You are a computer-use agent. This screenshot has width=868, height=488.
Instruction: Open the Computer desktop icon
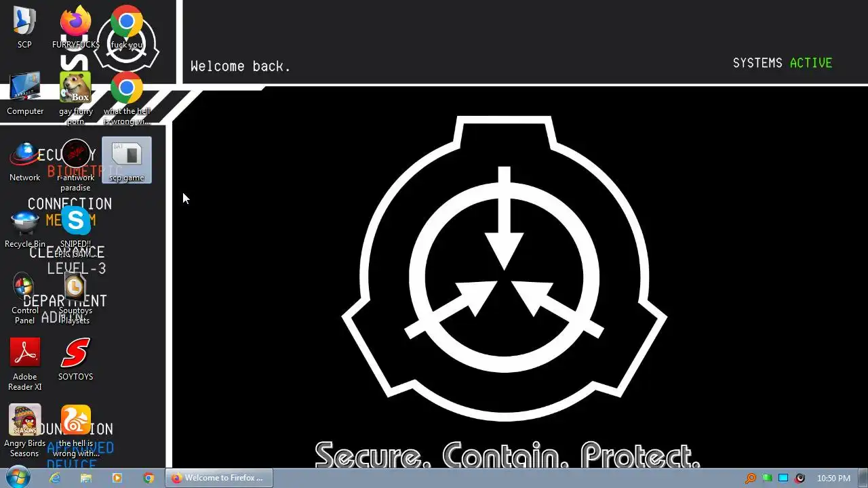(x=25, y=94)
